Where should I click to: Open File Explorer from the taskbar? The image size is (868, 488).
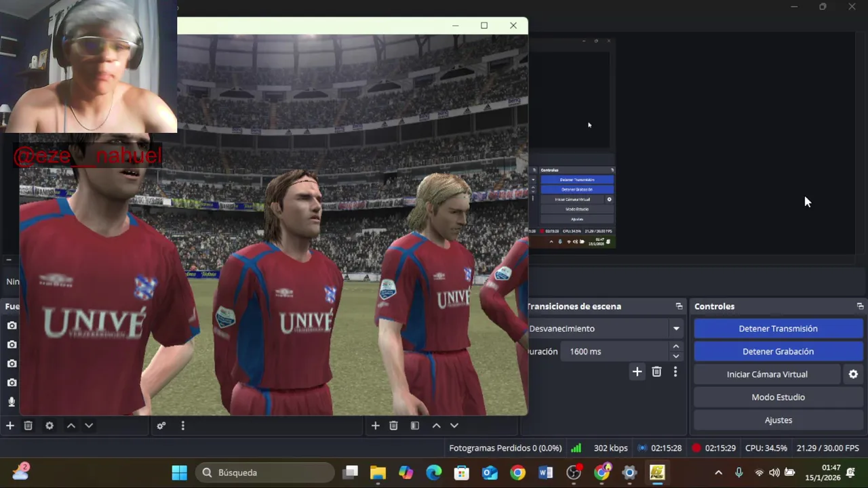(378, 472)
